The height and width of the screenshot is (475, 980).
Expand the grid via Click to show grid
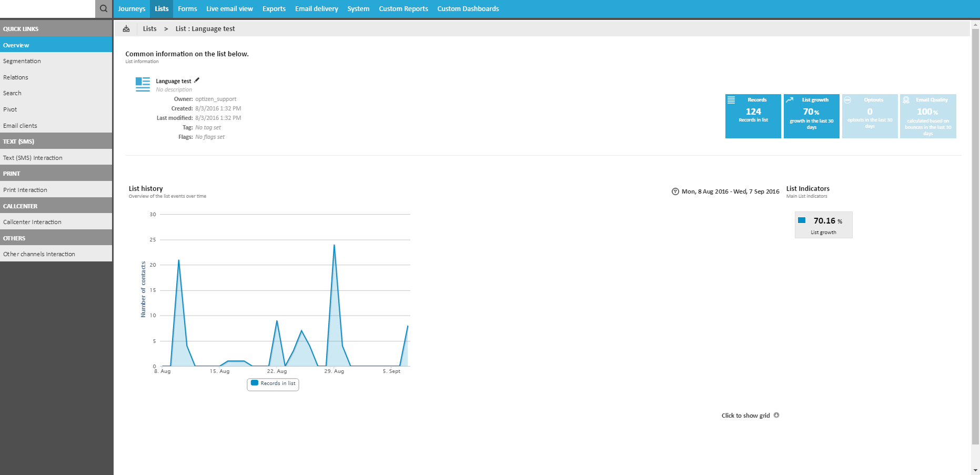(745, 416)
